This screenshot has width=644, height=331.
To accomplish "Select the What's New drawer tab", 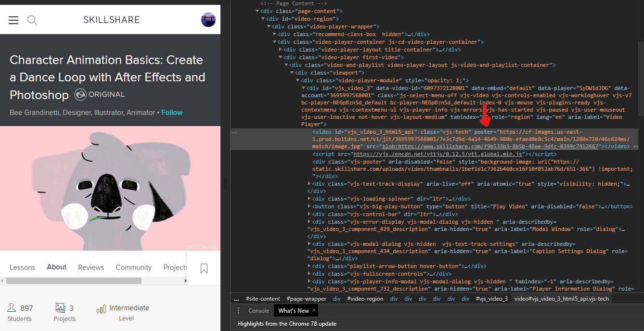I will [294, 311].
